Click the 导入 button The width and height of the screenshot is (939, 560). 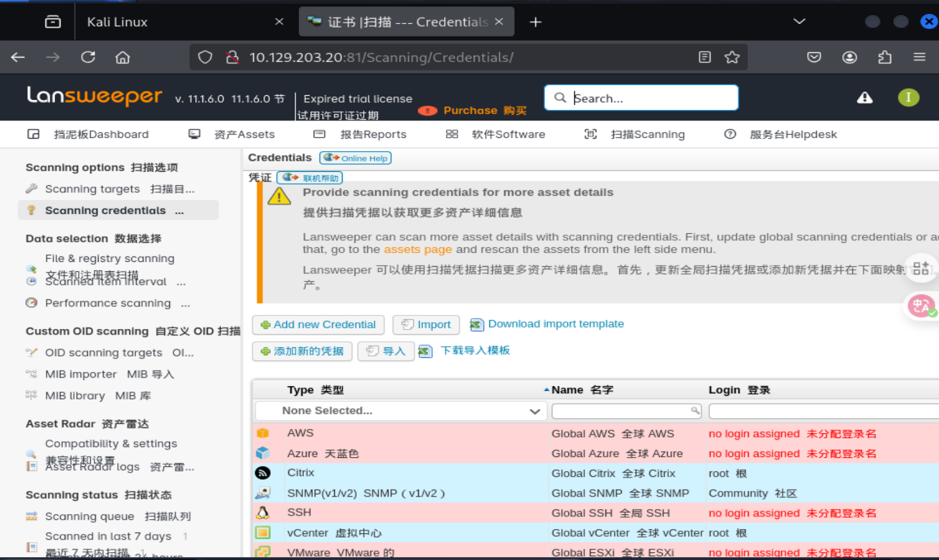385,351
